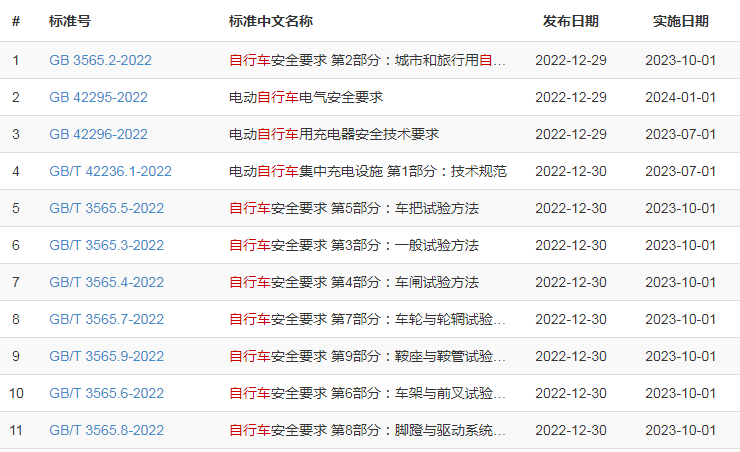The height and width of the screenshot is (452, 740).
Task: Select title 自行车安全要求 第5部分：车把试验方法
Action: click(x=354, y=208)
